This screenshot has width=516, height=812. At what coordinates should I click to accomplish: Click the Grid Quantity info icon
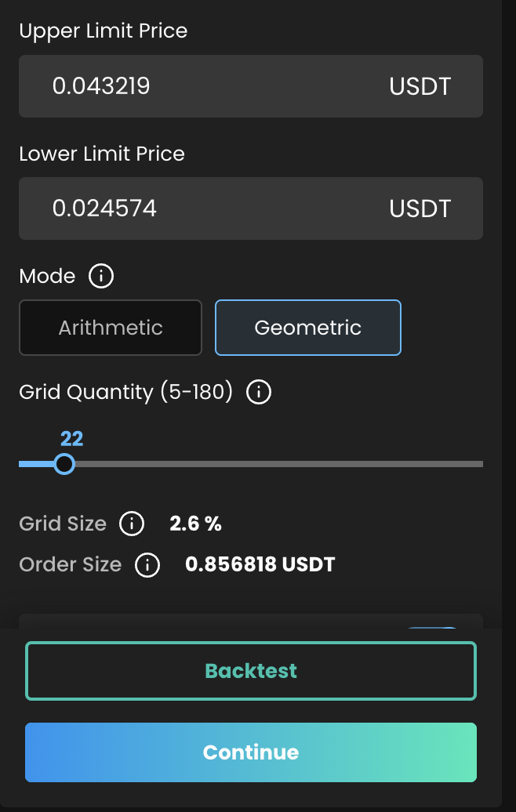[x=259, y=391]
